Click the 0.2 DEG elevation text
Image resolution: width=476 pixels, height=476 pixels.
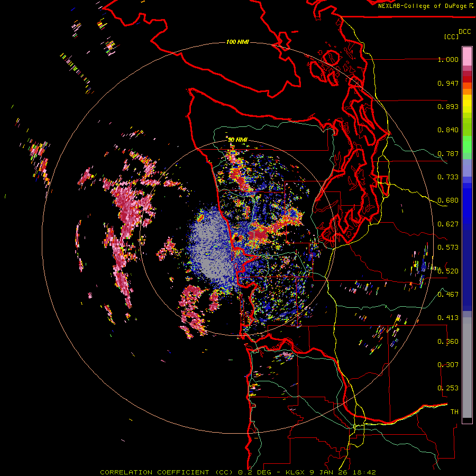point(255,472)
